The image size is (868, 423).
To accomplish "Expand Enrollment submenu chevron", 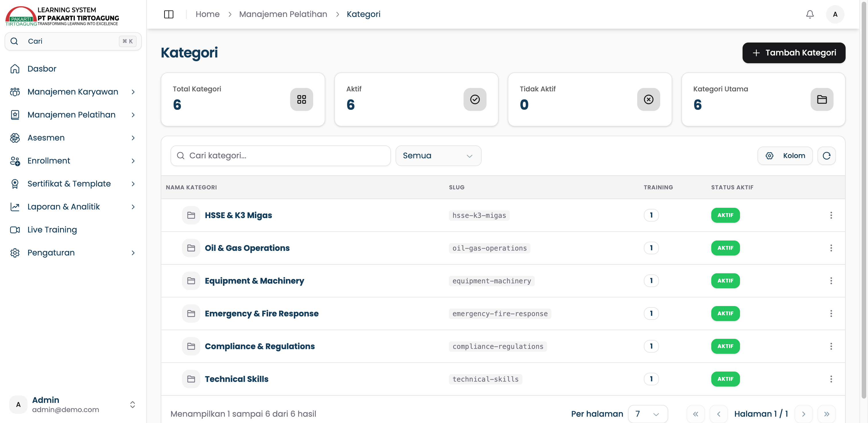I will click(x=133, y=161).
